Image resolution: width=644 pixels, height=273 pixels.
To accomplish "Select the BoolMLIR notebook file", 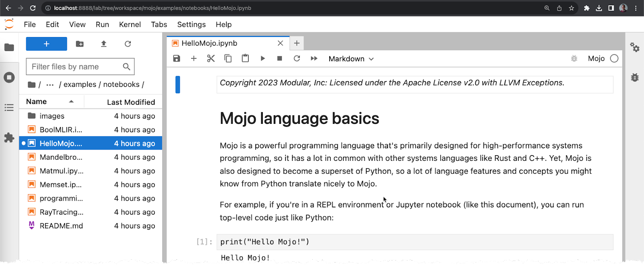I will (x=91, y=129).
